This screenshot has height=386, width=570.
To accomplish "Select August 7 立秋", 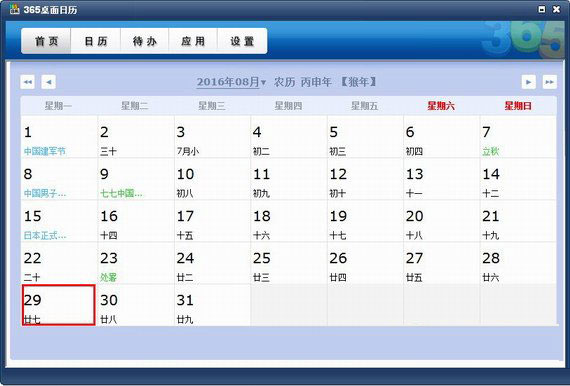I will point(518,137).
